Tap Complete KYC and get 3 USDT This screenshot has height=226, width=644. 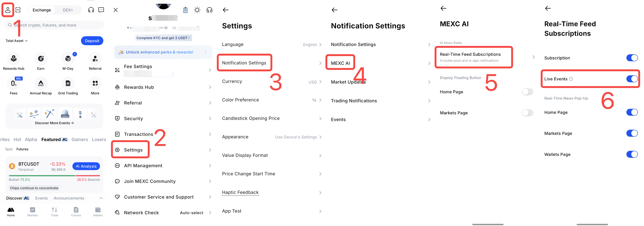(163, 38)
